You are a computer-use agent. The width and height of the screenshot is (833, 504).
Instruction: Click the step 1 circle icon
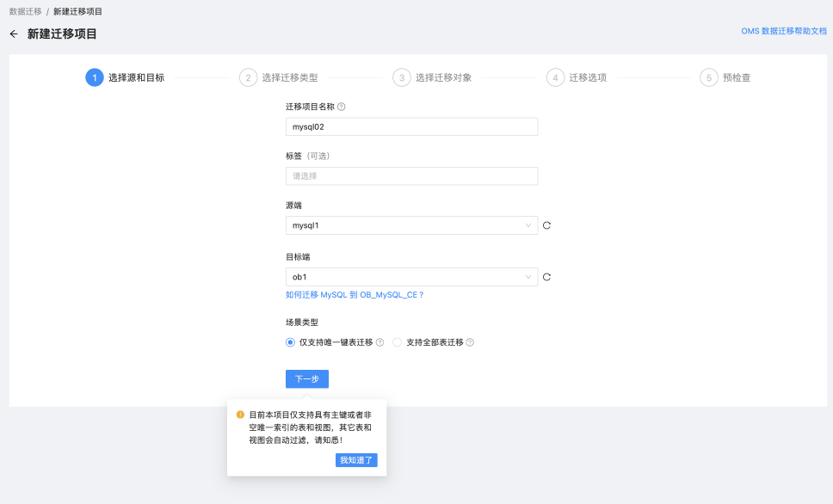pos(95,77)
